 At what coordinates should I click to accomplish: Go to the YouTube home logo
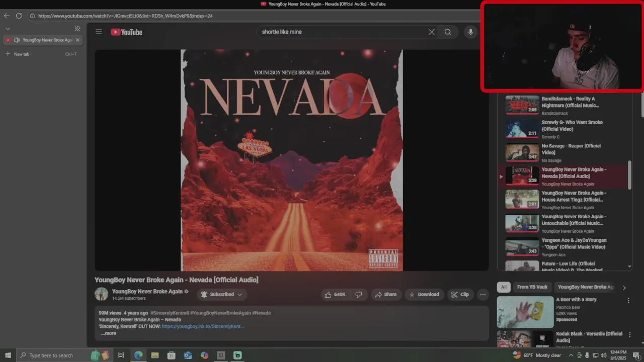(126, 32)
